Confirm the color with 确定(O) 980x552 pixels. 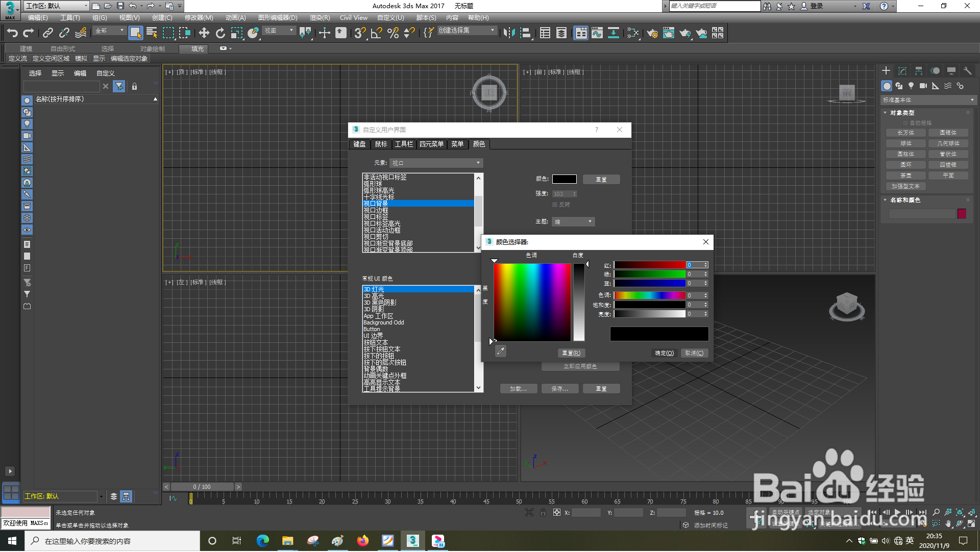click(x=664, y=353)
